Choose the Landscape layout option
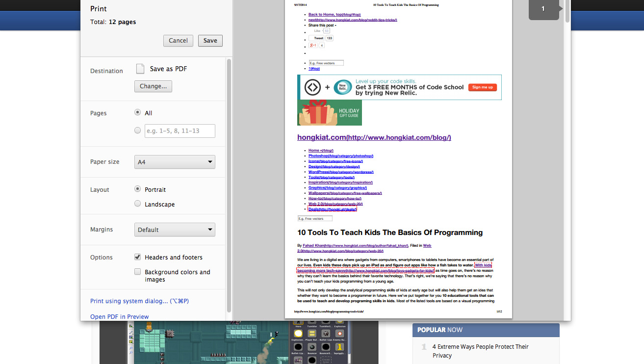Viewport: 644px width, 364px height. (138, 204)
